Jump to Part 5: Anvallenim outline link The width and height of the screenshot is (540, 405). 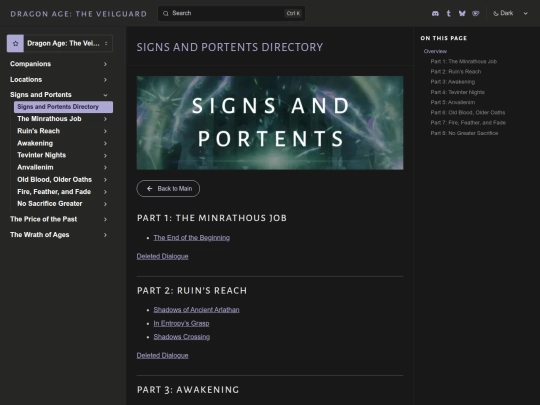453,102
